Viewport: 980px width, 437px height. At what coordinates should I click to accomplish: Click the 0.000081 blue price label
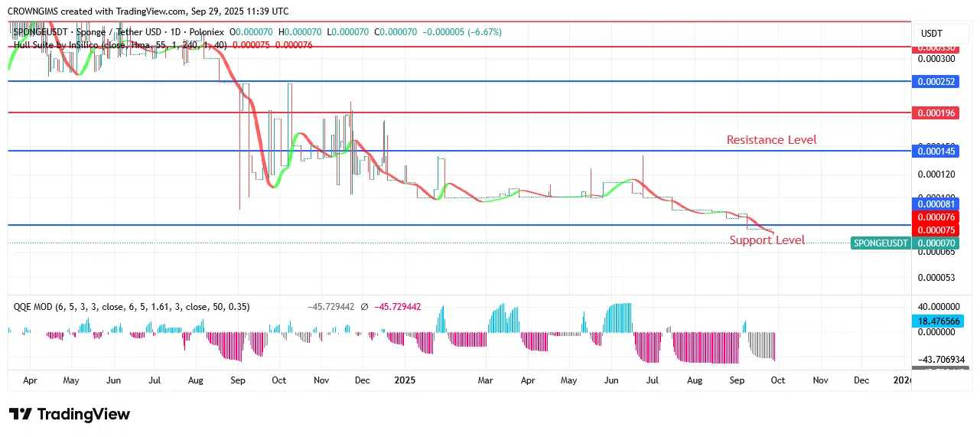tap(936, 204)
